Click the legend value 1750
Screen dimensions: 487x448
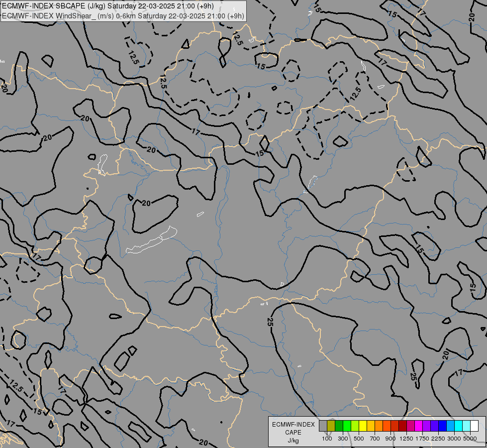[422, 439]
